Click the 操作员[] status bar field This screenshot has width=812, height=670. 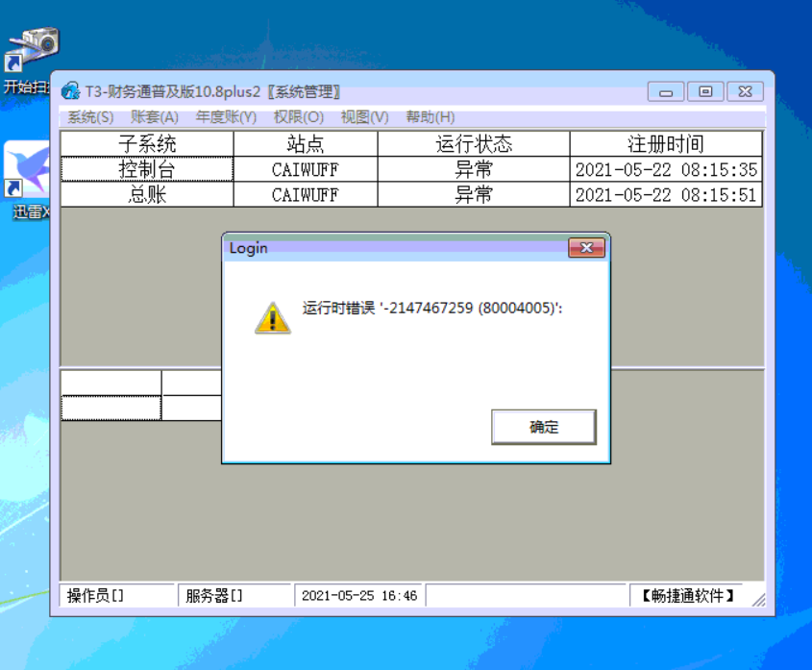(x=117, y=595)
